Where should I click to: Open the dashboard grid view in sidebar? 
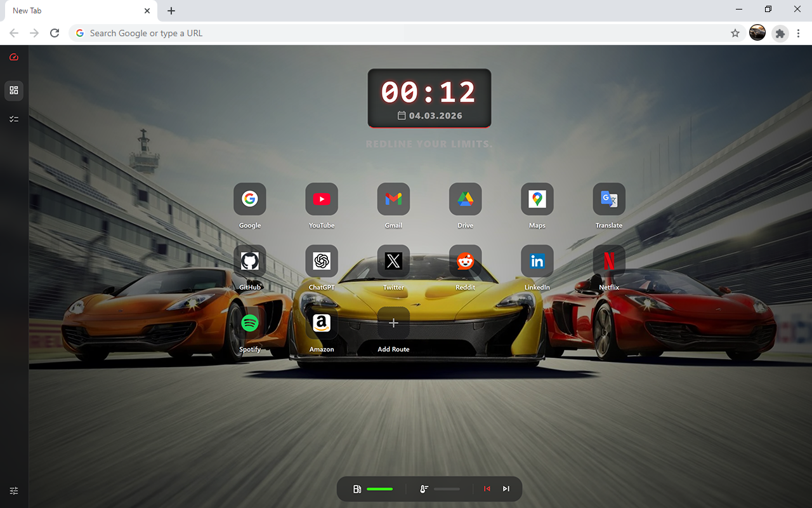click(x=14, y=91)
